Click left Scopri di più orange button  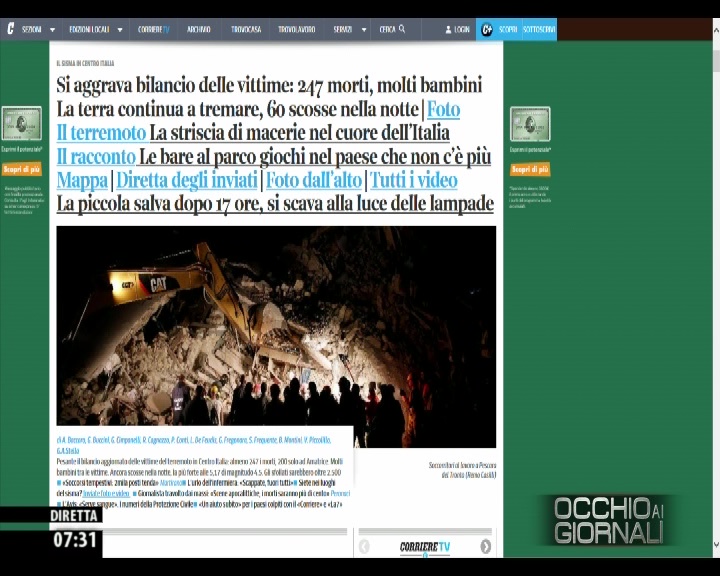coord(22,169)
